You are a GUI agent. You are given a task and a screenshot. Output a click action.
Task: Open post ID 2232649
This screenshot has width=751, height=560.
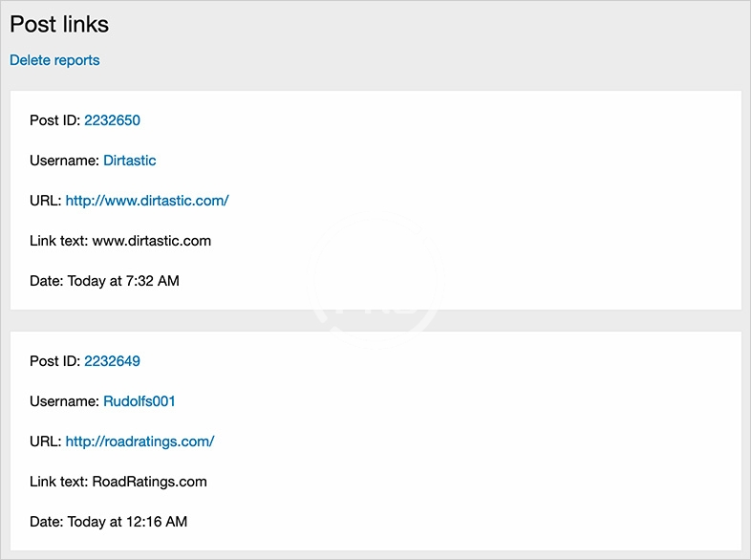click(x=113, y=361)
